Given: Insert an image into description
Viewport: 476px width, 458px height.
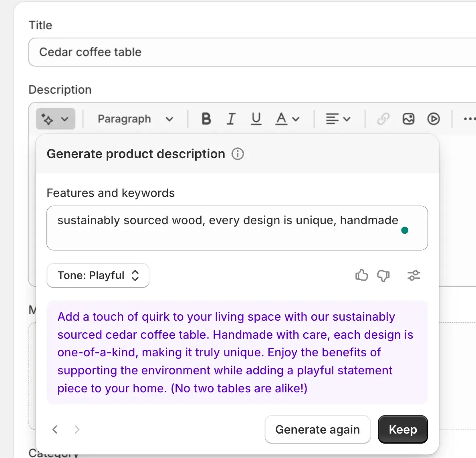Looking at the screenshot, I should [x=408, y=119].
